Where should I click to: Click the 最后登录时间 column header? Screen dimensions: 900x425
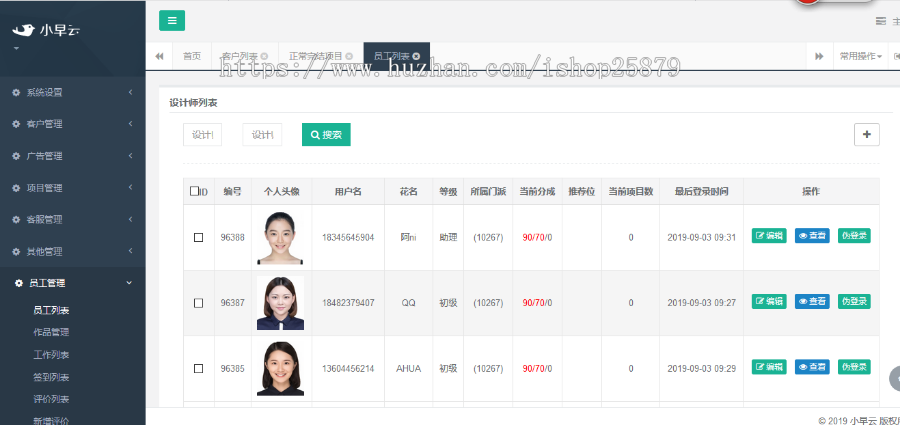[701, 192]
